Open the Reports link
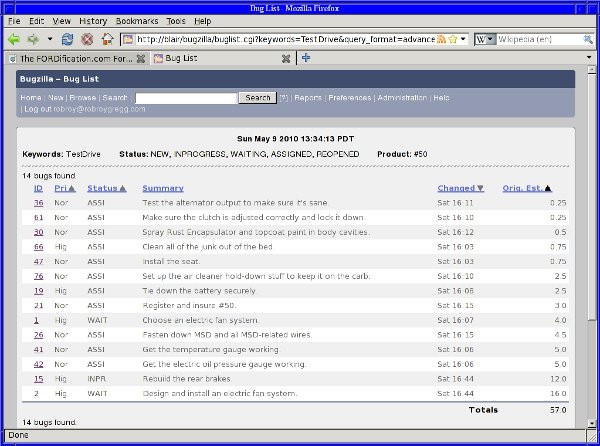Image resolution: width=600 pixels, height=446 pixels. (x=308, y=98)
